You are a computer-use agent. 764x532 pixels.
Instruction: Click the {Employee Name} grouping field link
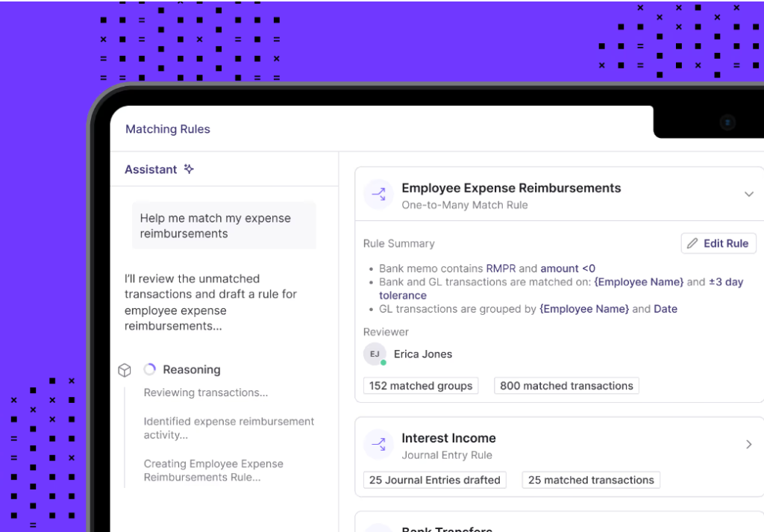point(583,309)
